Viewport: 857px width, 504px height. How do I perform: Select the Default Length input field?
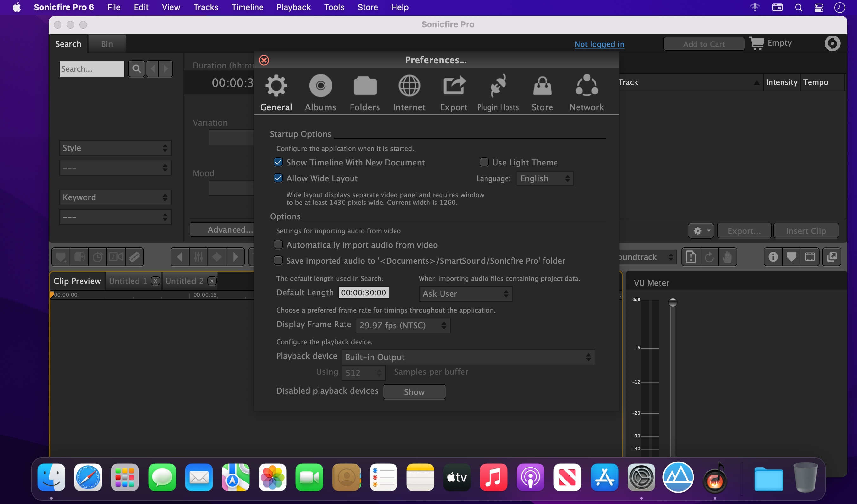click(x=363, y=292)
